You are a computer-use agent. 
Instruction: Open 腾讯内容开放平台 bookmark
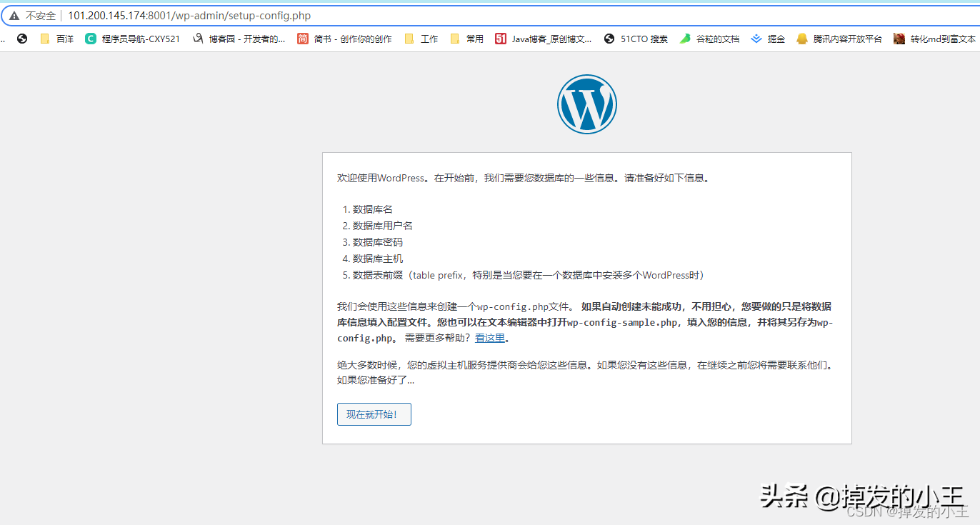coord(840,39)
